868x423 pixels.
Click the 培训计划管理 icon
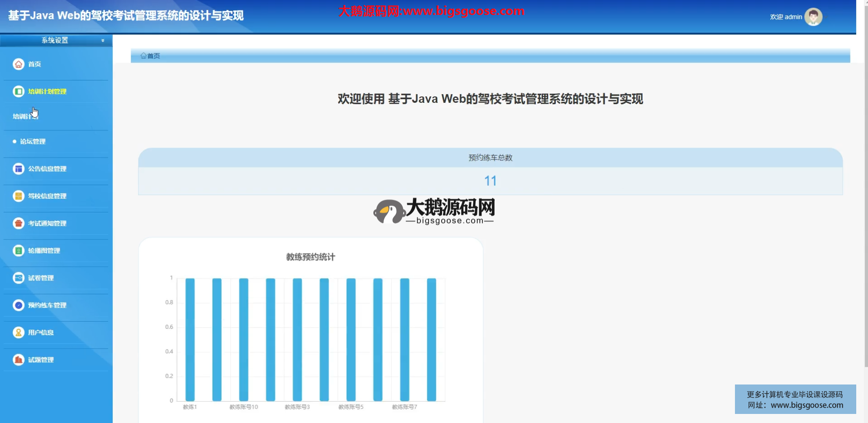pos(19,91)
